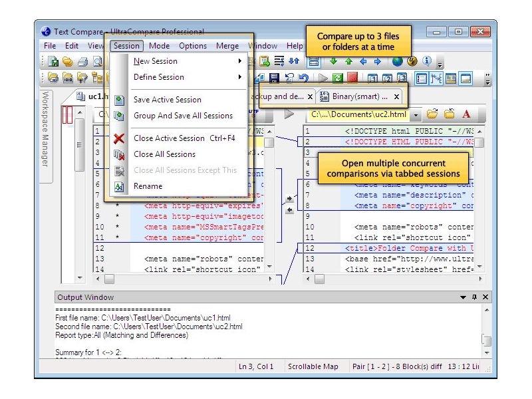Click the reload folder icon beside uc2.html path
The image size is (532, 399).
click(450, 114)
